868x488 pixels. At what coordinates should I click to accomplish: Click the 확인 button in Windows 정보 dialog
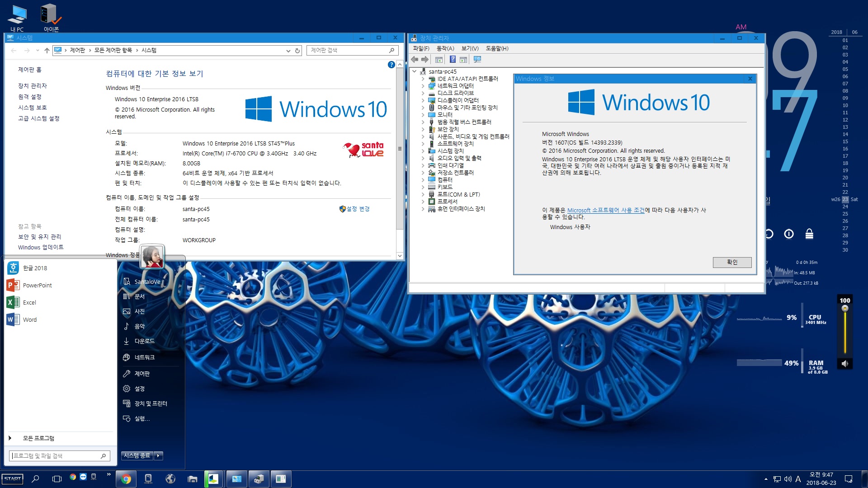click(x=732, y=262)
